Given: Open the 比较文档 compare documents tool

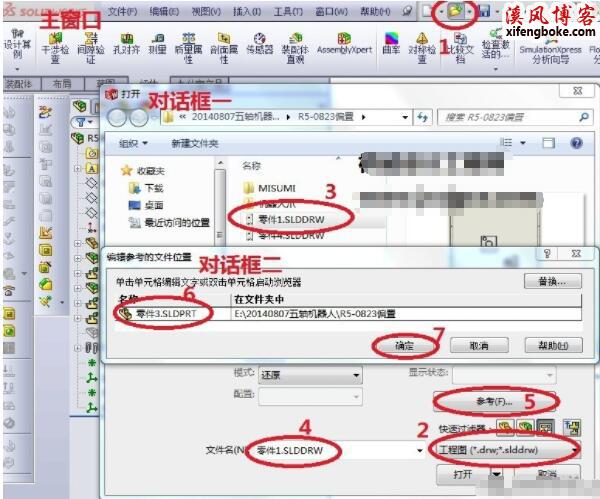Looking at the screenshot, I should [x=460, y=47].
